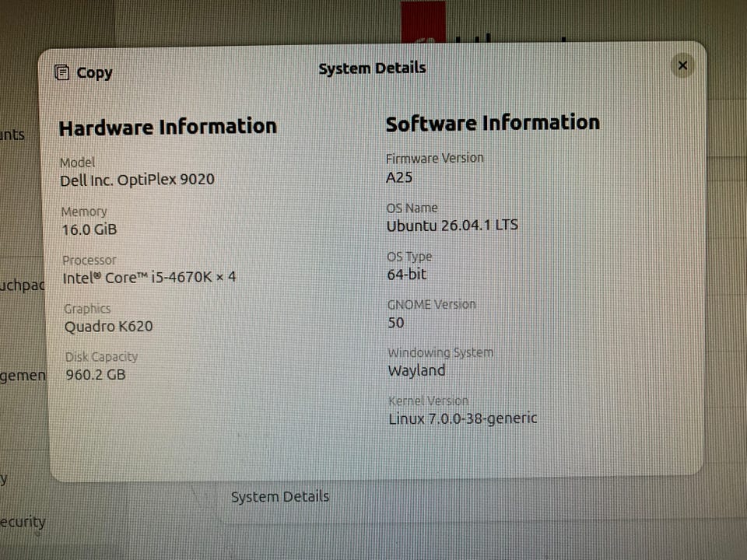Click the disk capacity value '960.2 GB'

pyautogui.click(x=95, y=375)
